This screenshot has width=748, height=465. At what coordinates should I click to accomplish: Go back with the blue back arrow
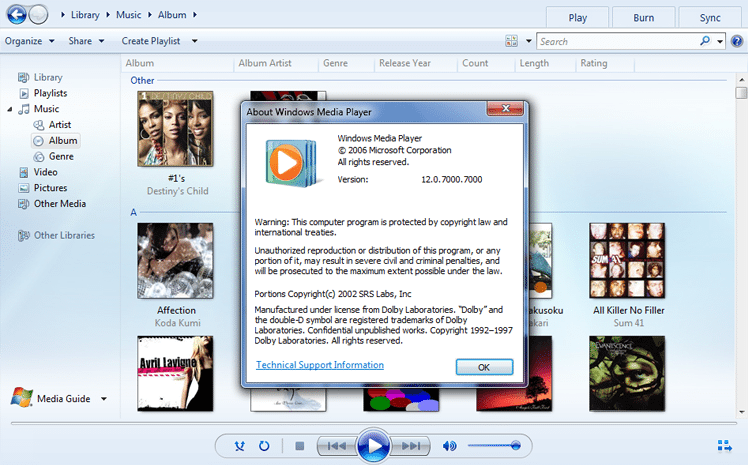click(x=17, y=14)
